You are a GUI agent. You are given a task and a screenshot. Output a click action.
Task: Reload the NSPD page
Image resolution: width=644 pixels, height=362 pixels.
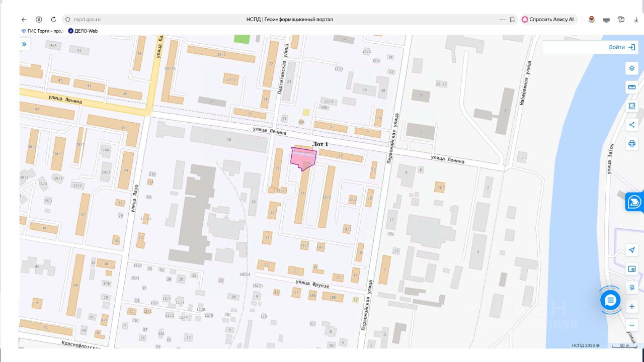pyautogui.click(x=53, y=20)
